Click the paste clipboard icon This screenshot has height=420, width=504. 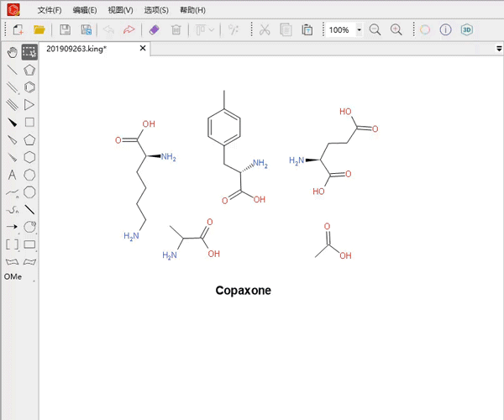[307, 30]
